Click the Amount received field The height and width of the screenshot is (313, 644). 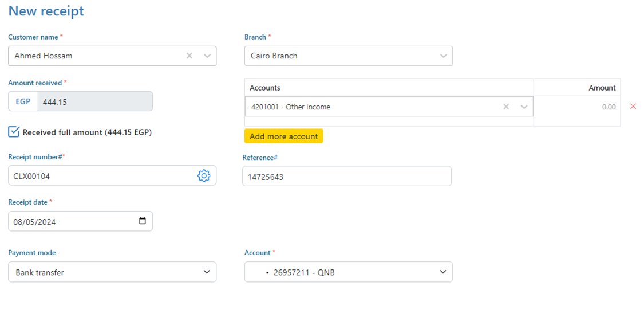tap(94, 101)
